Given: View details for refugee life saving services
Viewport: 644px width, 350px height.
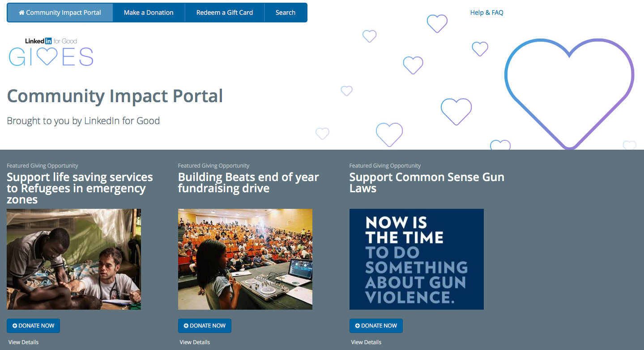Looking at the screenshot, I should click(x=23, y=342).
